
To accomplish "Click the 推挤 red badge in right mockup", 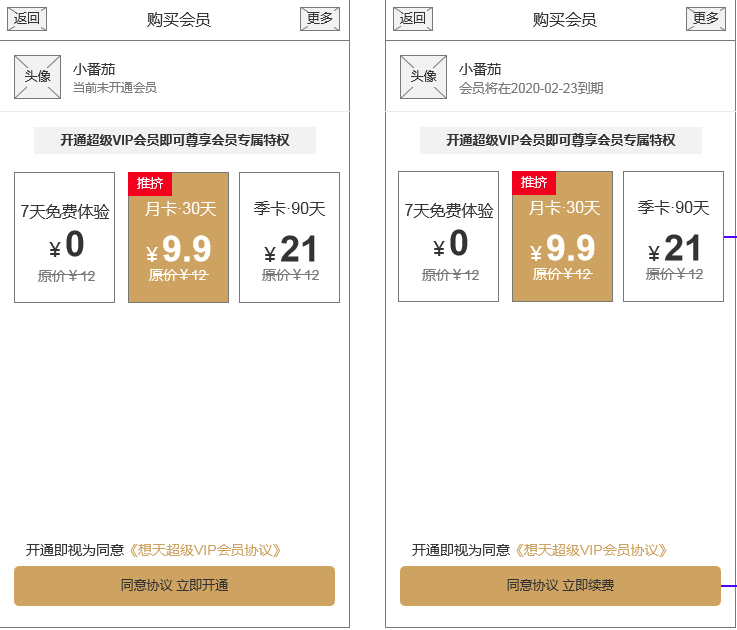I will 534,183.
